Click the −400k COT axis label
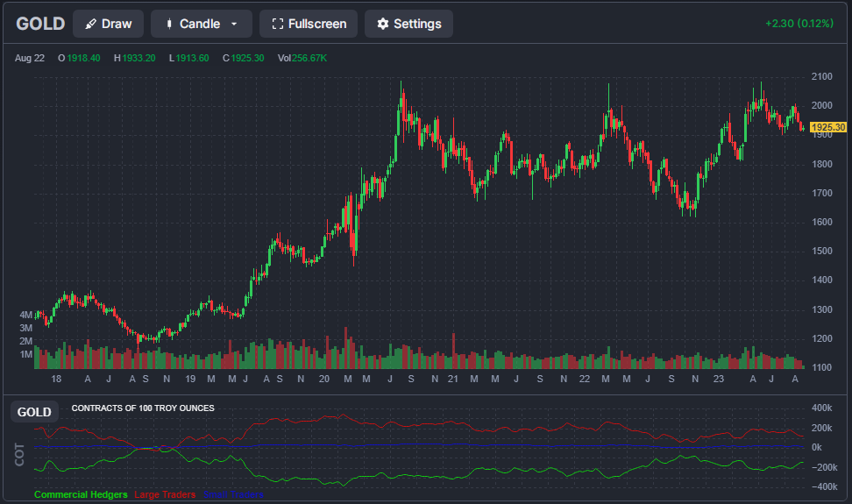852x504 pixels. pyautogui.click(x=824, y=487)
